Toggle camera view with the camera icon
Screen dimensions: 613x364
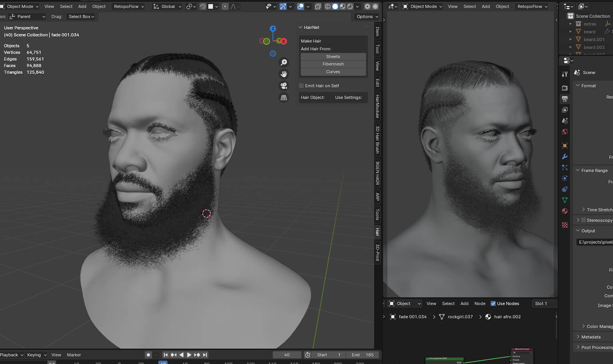point(284,86)
